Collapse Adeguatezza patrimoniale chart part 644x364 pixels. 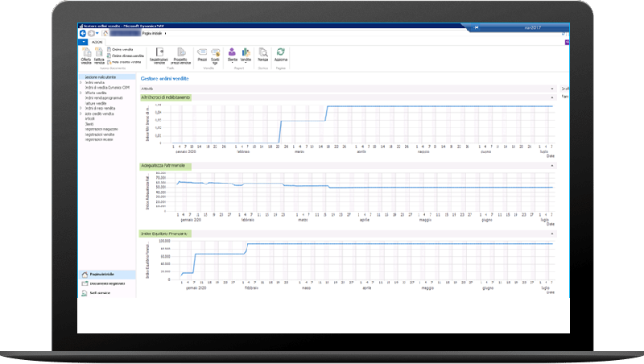point(552,166)
